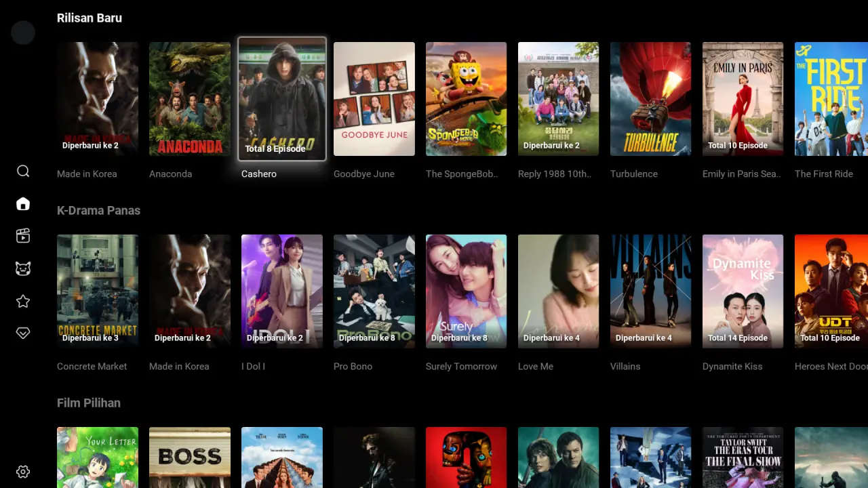The width and height of the screenshot is (868, 488).
Task: Click the Villains title text
Action: click(x=625, y=366)
